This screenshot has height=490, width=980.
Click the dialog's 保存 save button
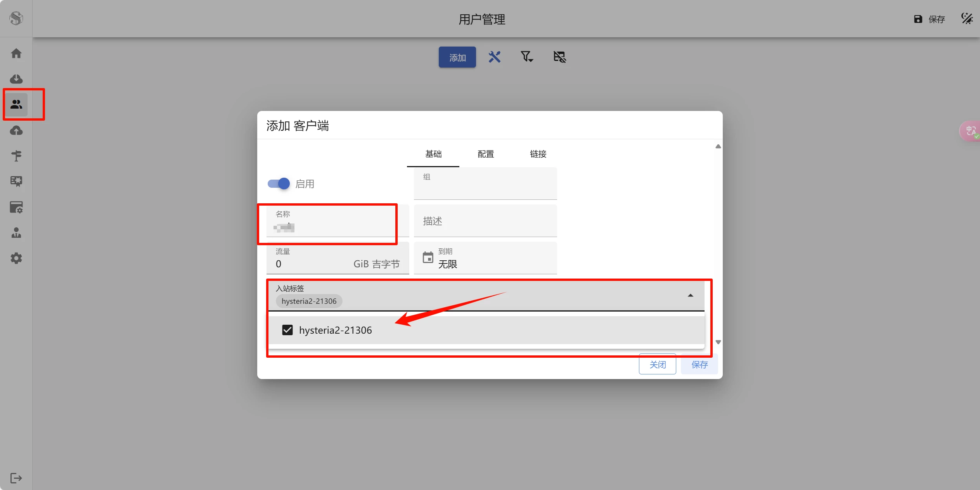tap(699, 364)
